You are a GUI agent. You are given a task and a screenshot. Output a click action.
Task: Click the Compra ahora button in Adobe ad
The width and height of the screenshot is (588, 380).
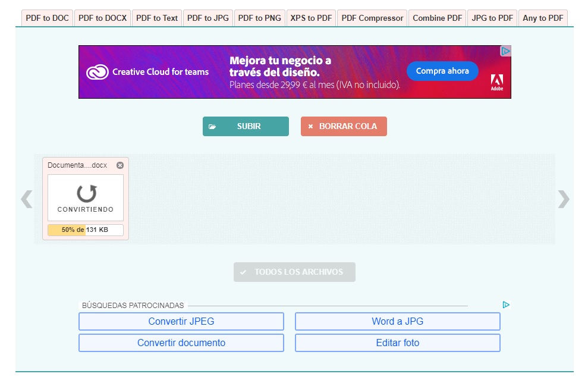tap(442, 71)
